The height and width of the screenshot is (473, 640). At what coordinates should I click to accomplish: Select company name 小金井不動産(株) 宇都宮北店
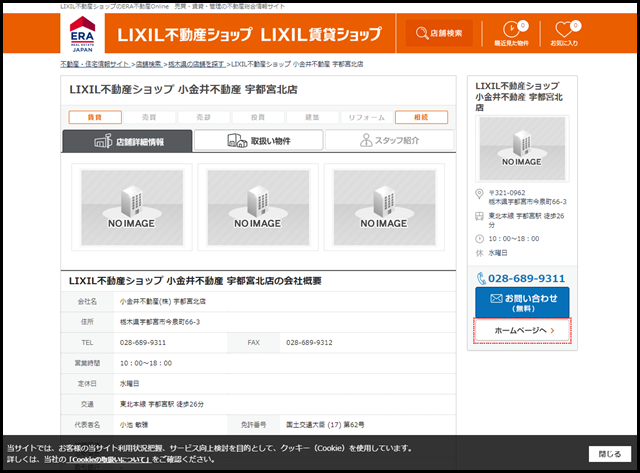click(162, 302)
